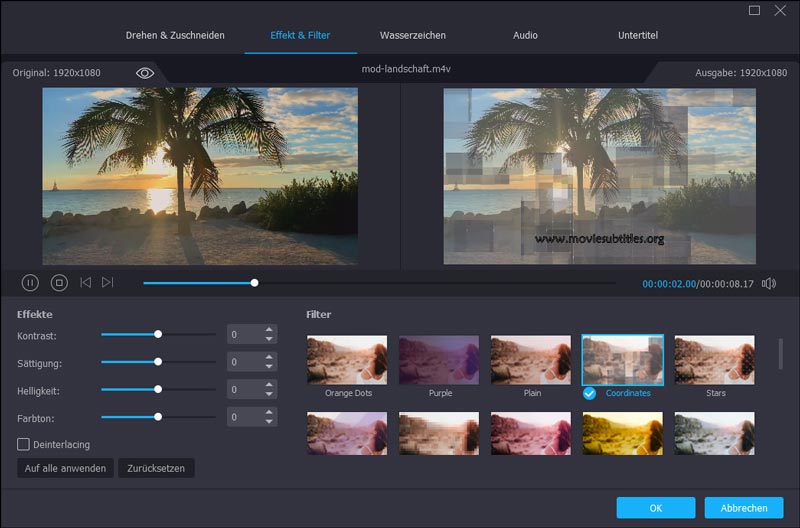Enable the Deinterlacing checkbox
The width and height of the screenshot is (800, 528).
click(x=24, y=444)
